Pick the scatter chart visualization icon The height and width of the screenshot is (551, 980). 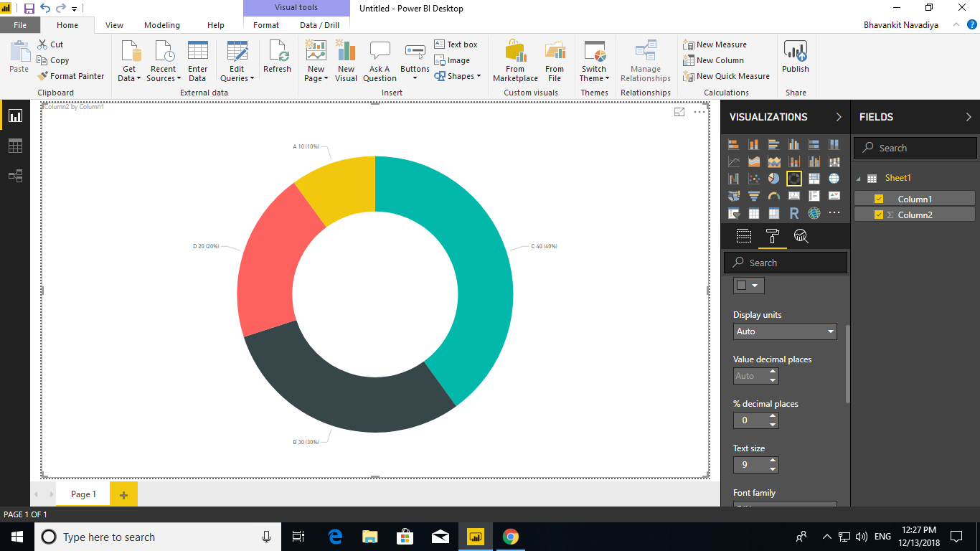(754, 179)
